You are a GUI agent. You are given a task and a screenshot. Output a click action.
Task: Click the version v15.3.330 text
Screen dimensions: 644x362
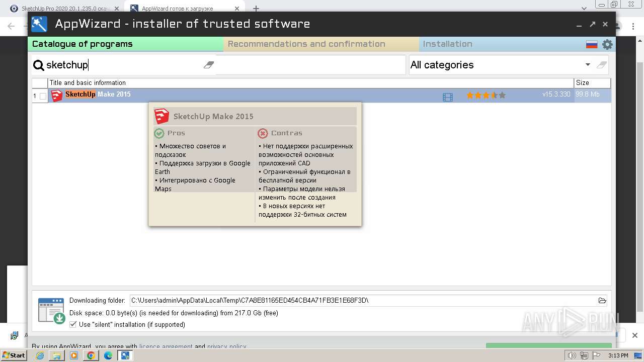coord(556,95)
